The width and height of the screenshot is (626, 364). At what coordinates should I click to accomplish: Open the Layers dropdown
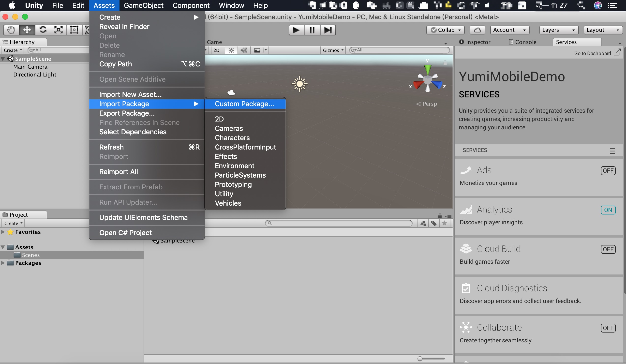click(x=558, y=30)
